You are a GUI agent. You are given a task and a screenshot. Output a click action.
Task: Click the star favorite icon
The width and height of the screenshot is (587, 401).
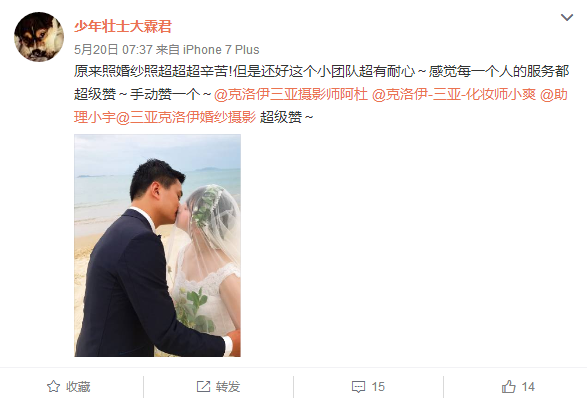click(53, 386)
